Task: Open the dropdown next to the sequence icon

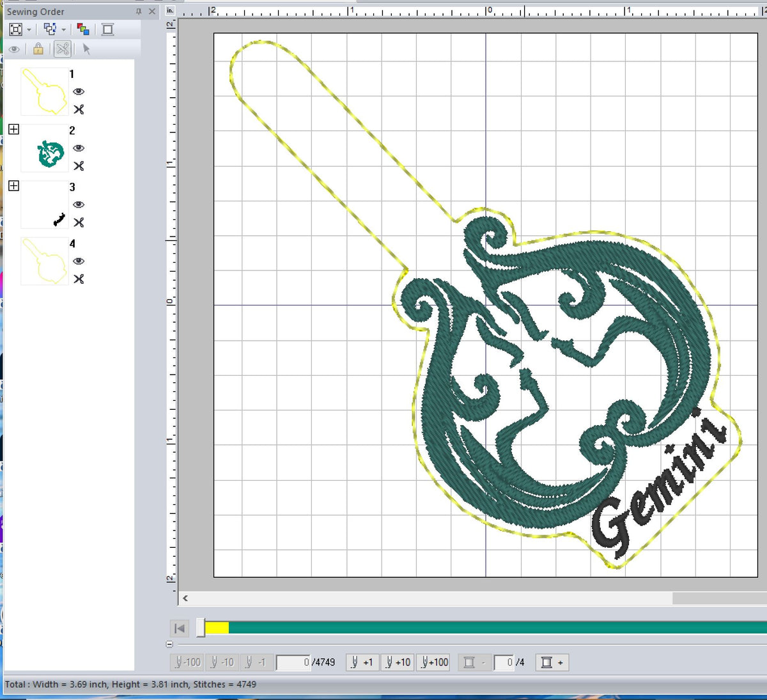Action: coord(63,29)
